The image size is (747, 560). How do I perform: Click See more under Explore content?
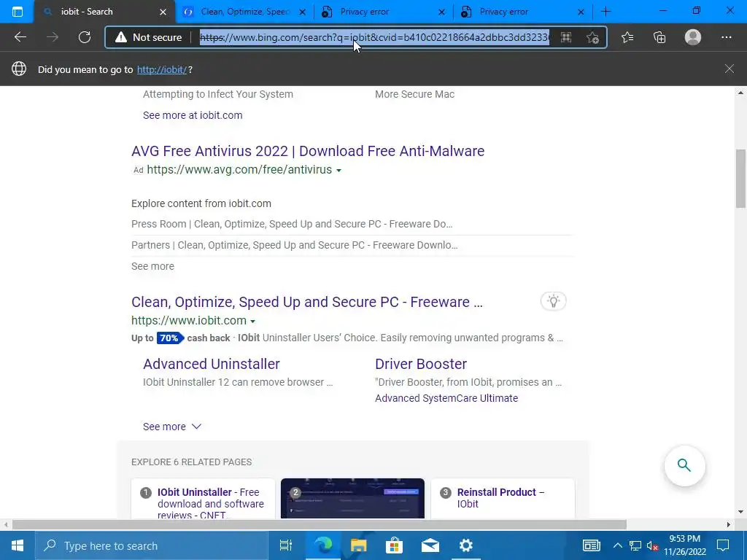(153, 266)
